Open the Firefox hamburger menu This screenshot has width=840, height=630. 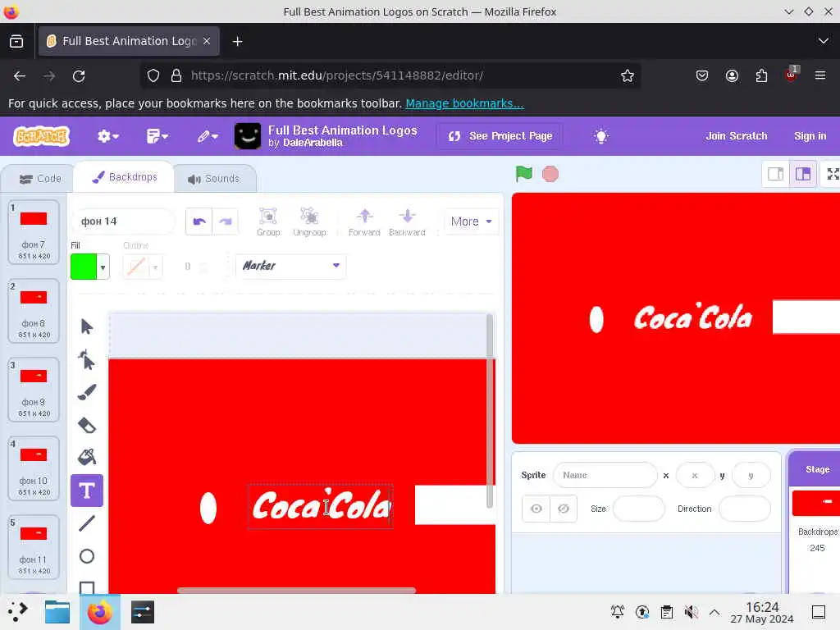(x=819, y=75)
